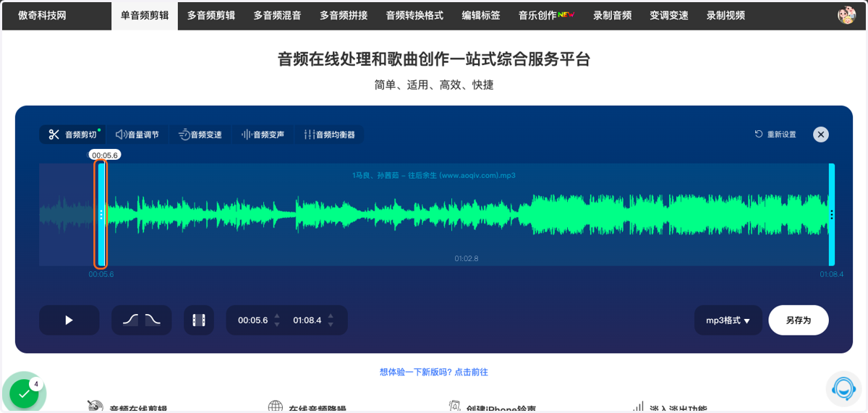
Task: Click the start time field 00:05.6
Action: [x=253, y=320]
